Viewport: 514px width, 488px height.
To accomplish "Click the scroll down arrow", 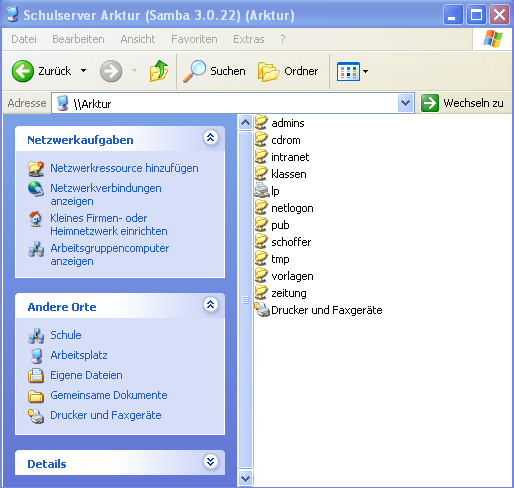I will click(x=245, y=479).
